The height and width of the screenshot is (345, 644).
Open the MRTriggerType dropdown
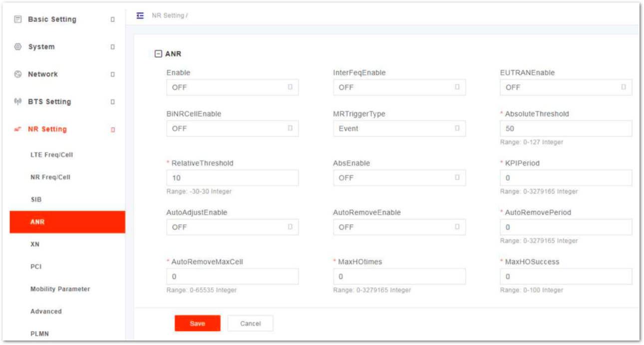399,129
